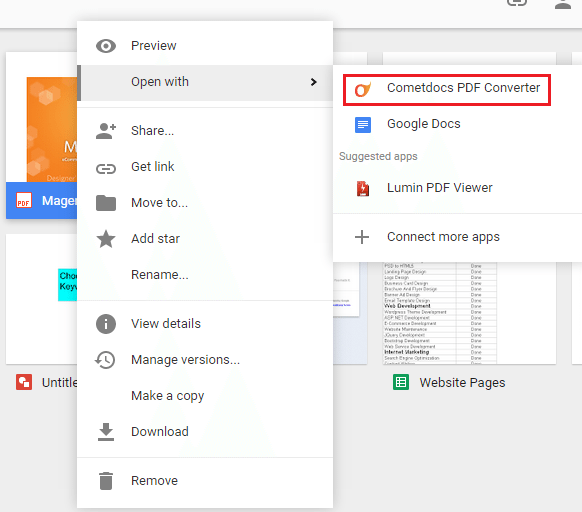Choose Get link menu entry
Viewport: 582px width, 512px height.
tap(205, 167)
